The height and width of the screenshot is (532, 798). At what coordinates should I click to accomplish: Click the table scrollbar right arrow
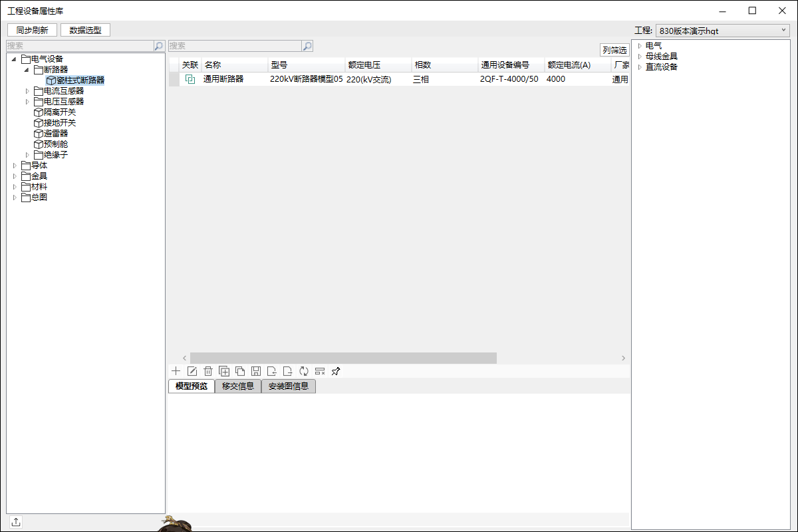pos(623,358)
